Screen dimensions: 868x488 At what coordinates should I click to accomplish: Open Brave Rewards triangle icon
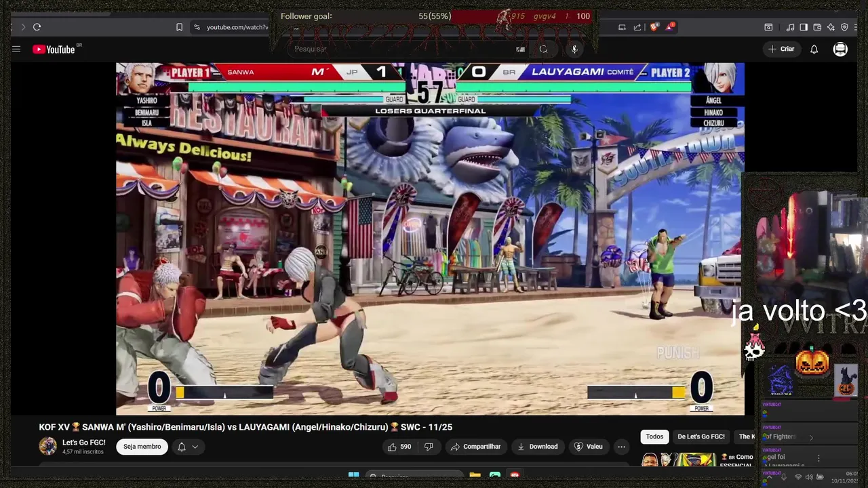pyautogui.click(x=670, y=26)
